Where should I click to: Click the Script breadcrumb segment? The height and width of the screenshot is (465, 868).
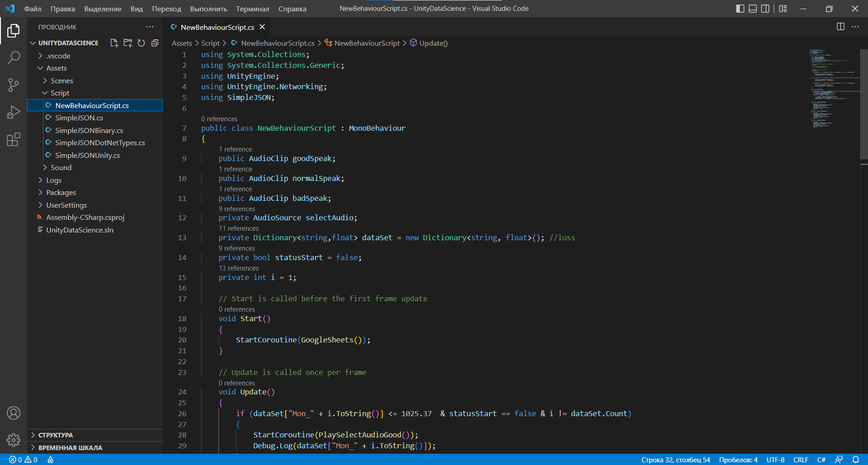(x=210, y=43)
